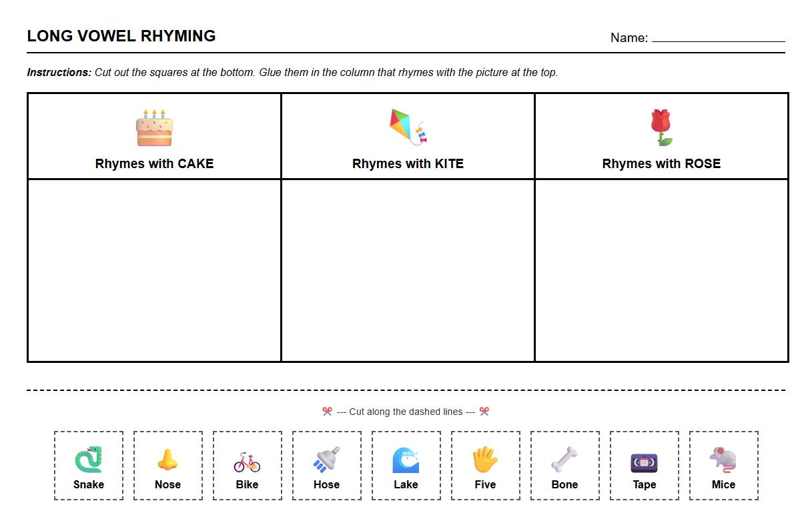812x527 pixels.
Task: Click the Nose emoji in cutout row
Action: click(x=167, y=459)
